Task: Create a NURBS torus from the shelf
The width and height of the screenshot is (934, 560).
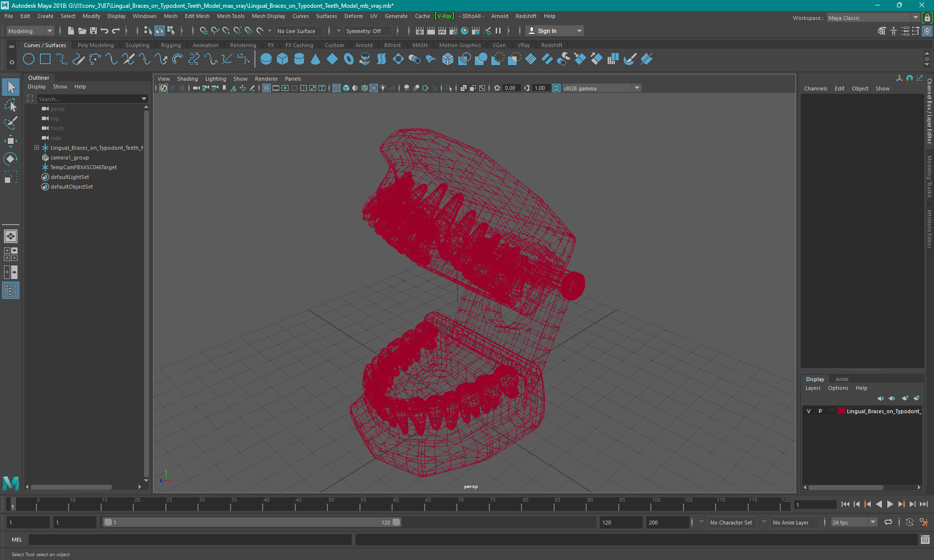Action: (x=349, y=59)
